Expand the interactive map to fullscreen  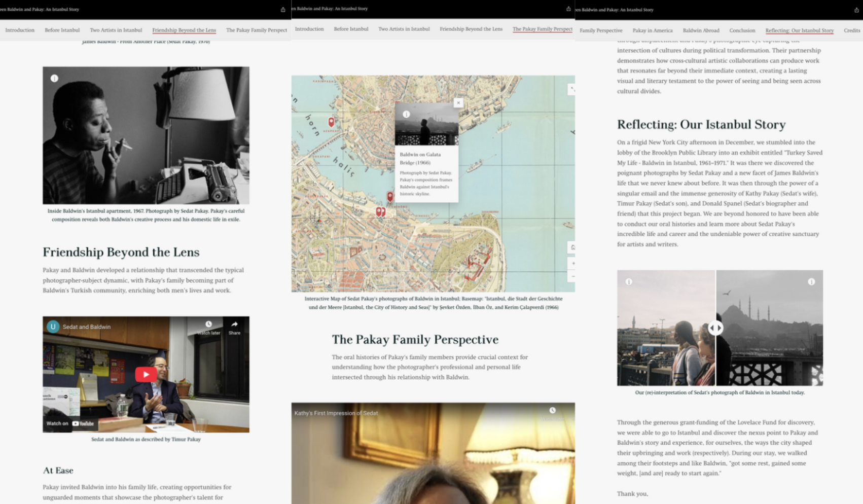point(571,89)
